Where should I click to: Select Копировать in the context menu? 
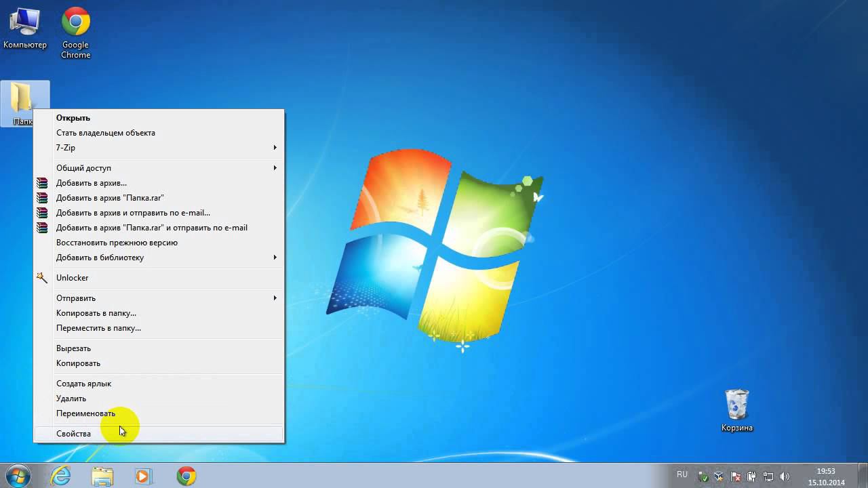click(159, 363)
